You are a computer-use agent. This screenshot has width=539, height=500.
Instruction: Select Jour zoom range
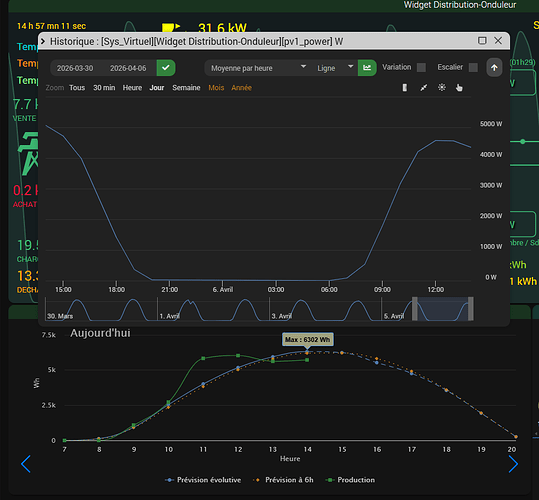[x=157, y=88]
